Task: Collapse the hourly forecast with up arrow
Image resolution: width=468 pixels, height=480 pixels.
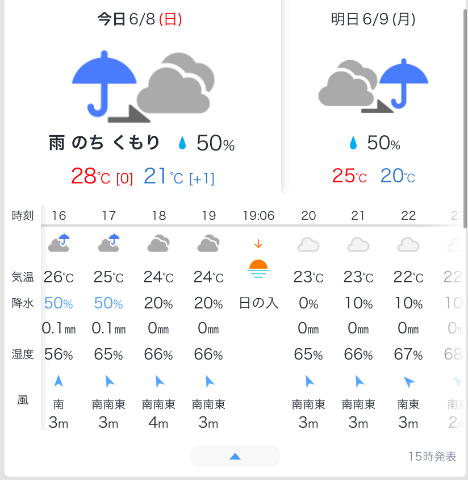Action: pos(235,456)
